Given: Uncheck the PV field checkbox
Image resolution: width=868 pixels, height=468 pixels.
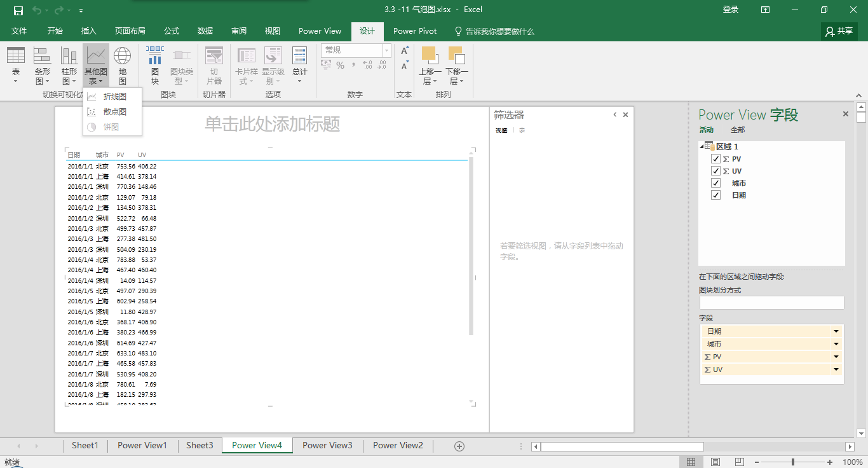Looking at the screenshot, I should coord(716,159).
